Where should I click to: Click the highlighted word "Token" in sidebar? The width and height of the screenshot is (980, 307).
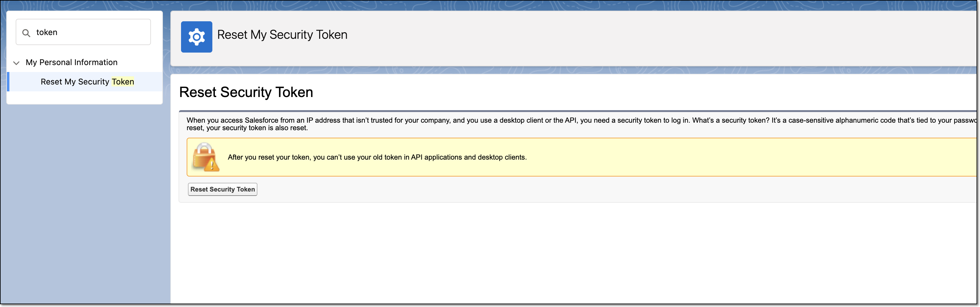tap(123, 82)
